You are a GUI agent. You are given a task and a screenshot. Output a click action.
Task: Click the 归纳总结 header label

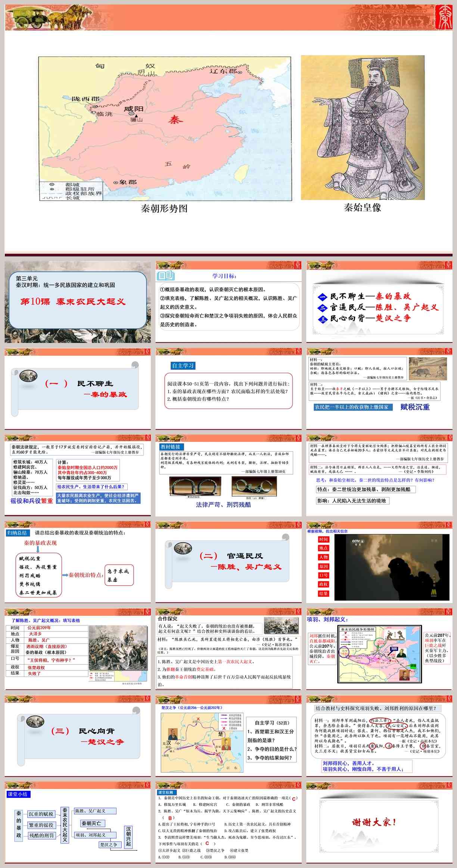pyautogui.click(x=17, y=533)
